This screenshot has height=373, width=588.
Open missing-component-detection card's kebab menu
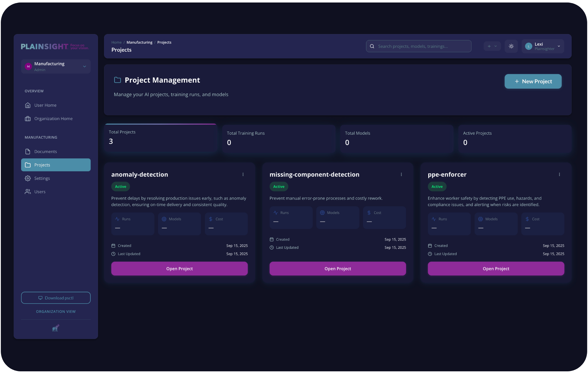[x=401, y=174]
